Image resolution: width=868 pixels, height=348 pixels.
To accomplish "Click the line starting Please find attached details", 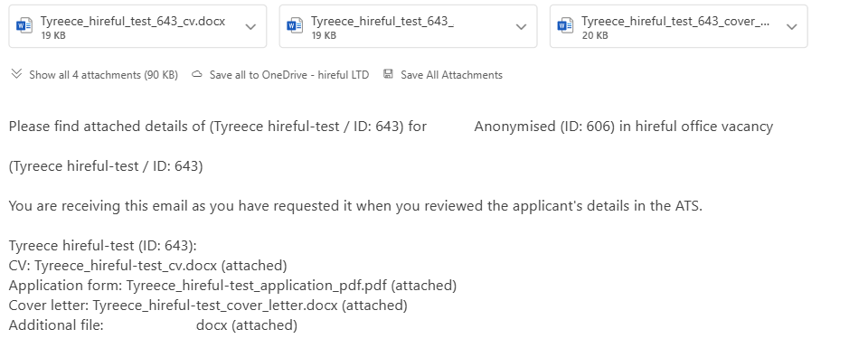I will 391,127.
